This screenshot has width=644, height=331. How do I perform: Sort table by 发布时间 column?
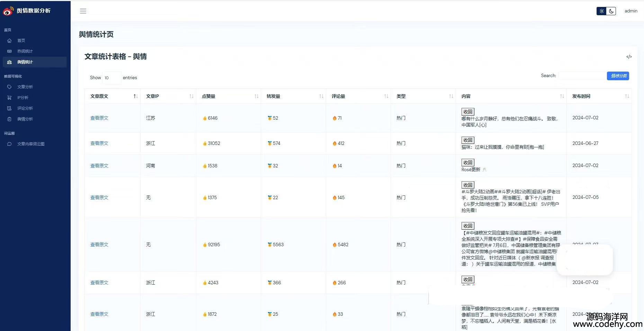click(x=627, y=96)
